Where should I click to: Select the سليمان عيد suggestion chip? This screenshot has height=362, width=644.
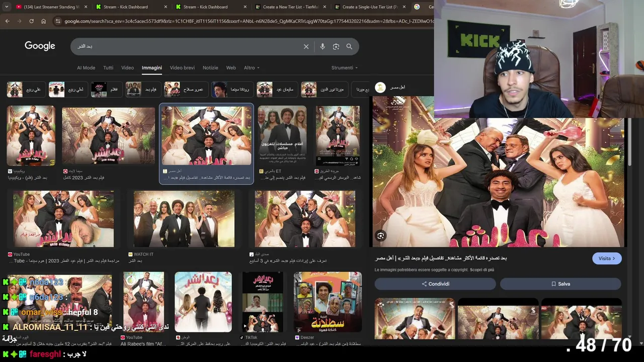276,89
